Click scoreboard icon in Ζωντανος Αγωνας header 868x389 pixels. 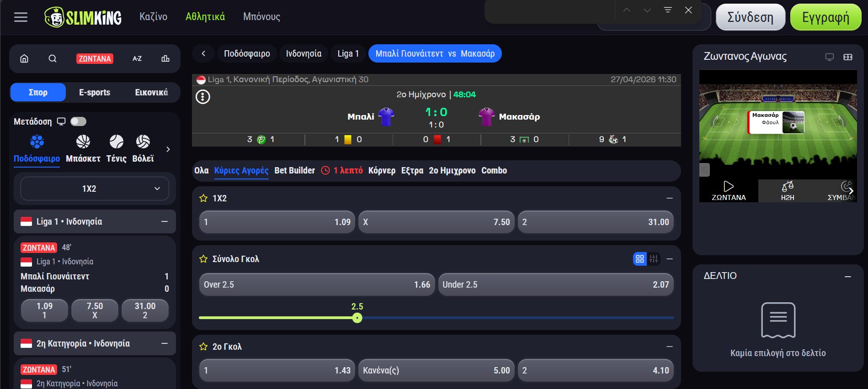(848, 57)
